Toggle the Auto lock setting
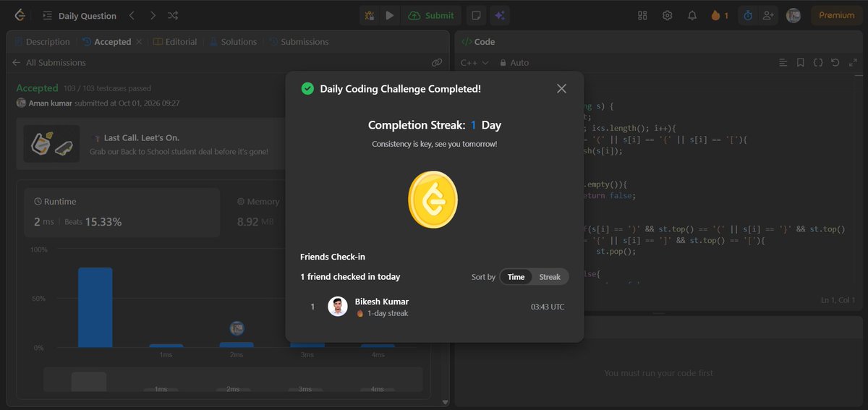This screenshot has width=868, height=410. pos(514,63)
